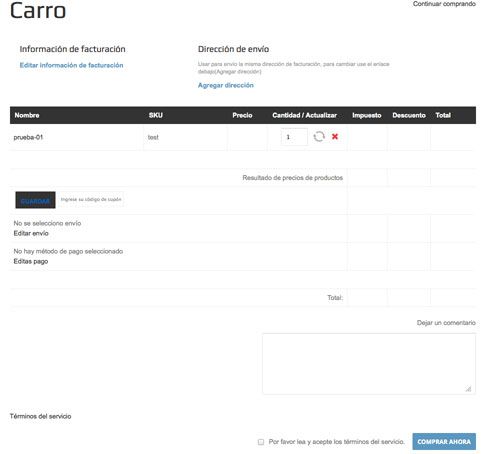486x454 pixels.
Task: Click the Cantidad / Actualizar column header
Action: tap(304, 115)
